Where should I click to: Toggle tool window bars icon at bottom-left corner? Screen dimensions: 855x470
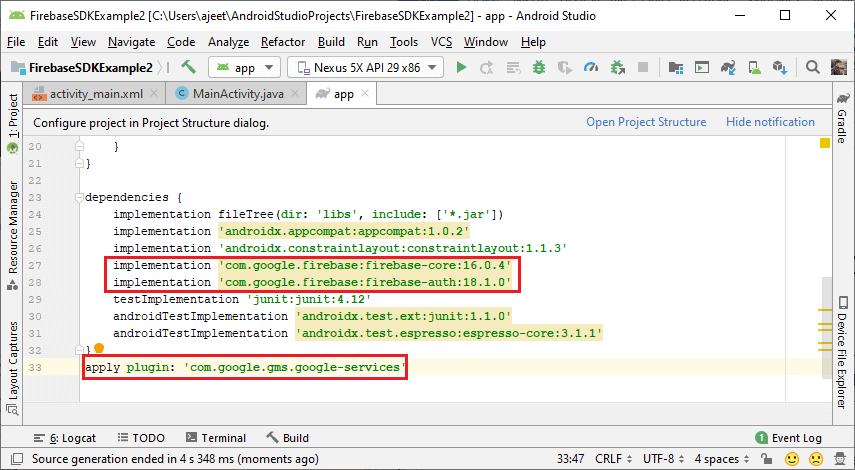pyautogui.click(x=17, y=459)
